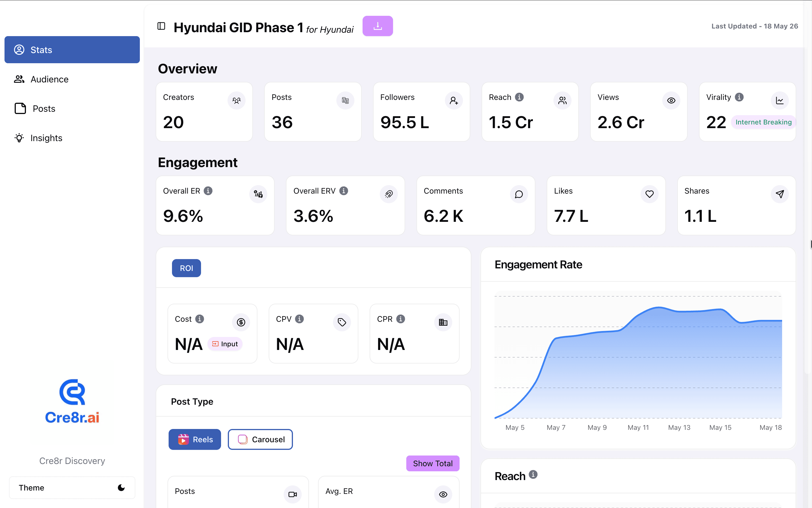Click the Reach chart info icon
This screenshot has height=508, width=812.
(x=533, y=474)
